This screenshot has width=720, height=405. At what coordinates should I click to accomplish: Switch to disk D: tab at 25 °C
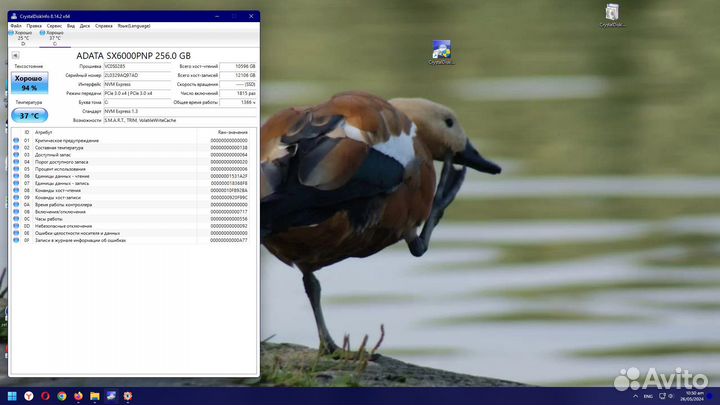tap(23, 38)
